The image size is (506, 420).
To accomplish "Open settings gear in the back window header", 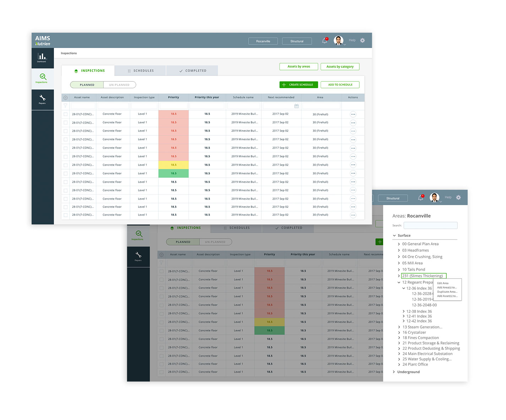I will pos(458,198).
